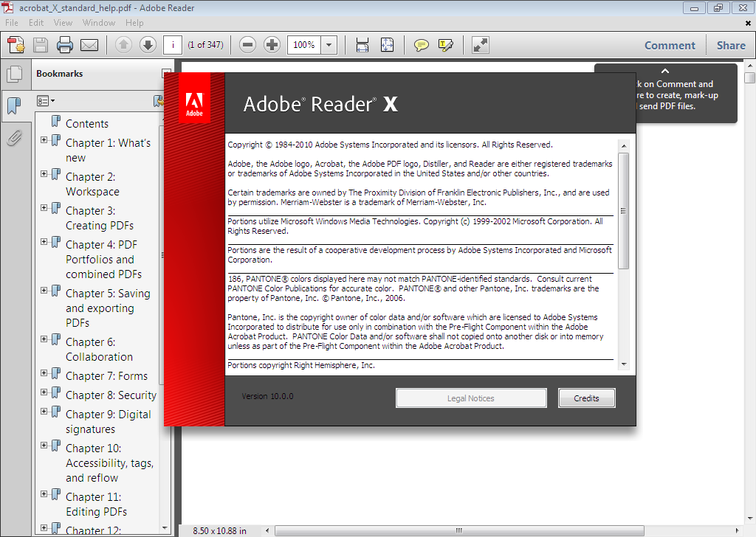
Task: Open the File menu
Action: (x=11, y=23)
